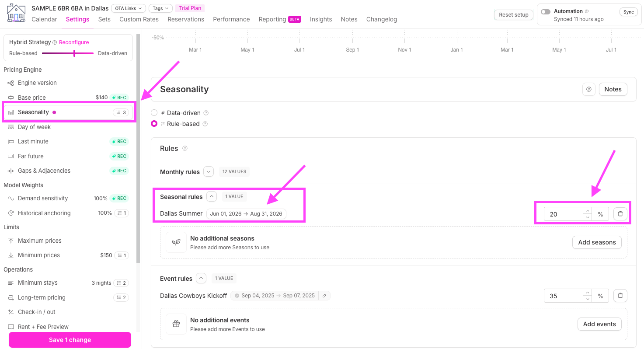Open Seasonality help question mark icon

(589, 89)
